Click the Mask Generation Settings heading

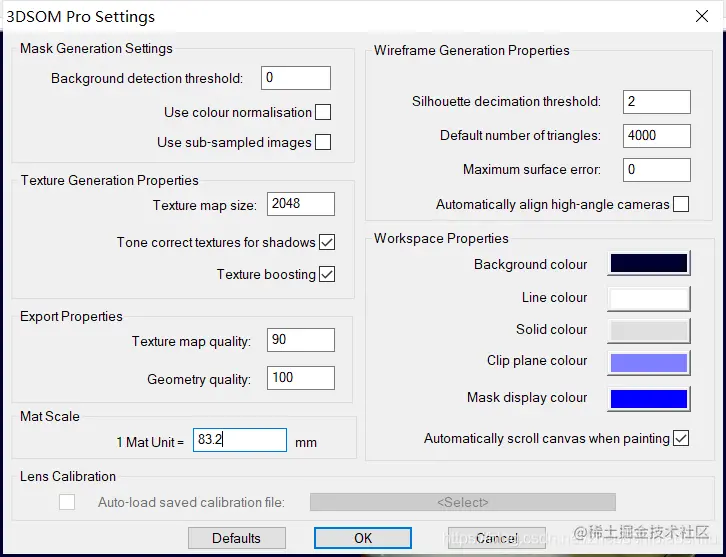(96, 49)
